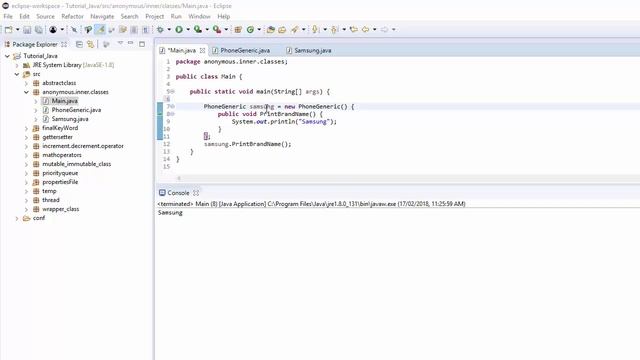Click the New Java Package icon
The image size is (640, 360).
(x=238, y=29)
